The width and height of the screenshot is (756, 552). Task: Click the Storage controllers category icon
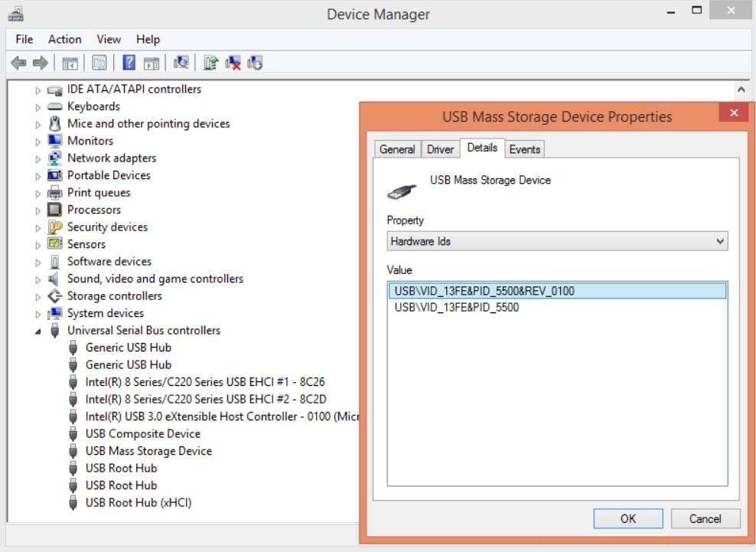54,296
